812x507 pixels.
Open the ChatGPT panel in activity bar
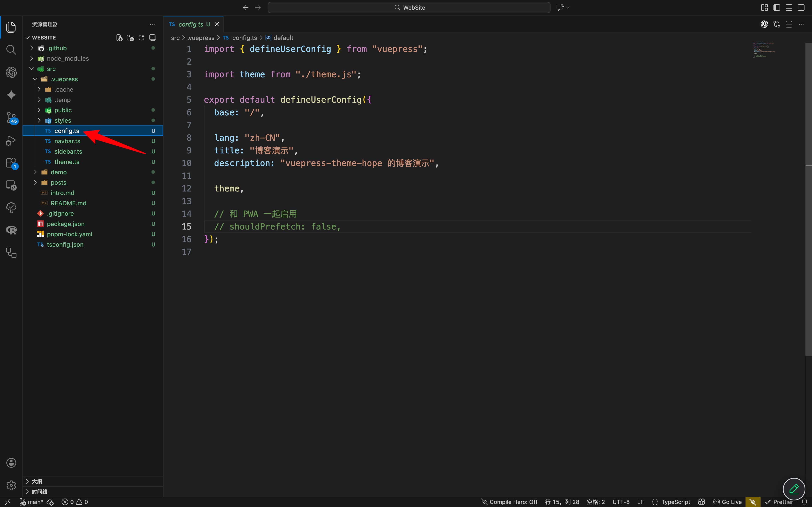tap(11, 72)
